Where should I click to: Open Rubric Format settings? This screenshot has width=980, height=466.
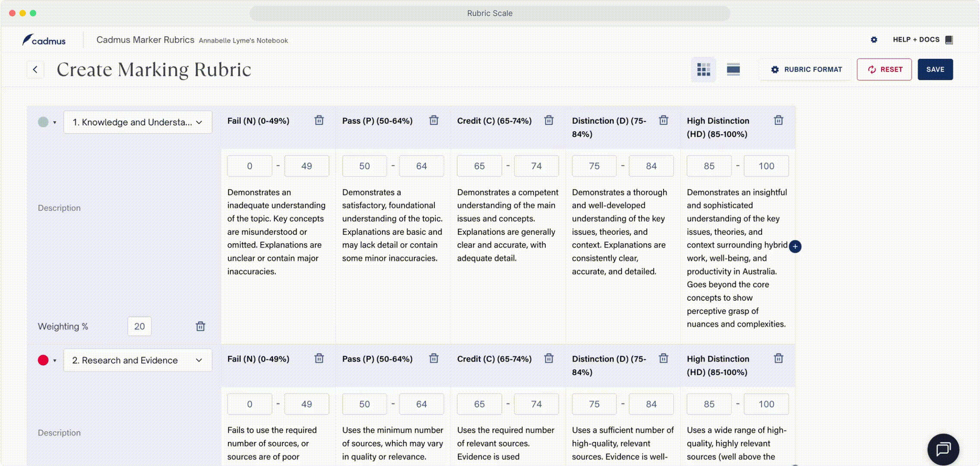[x=806, y=69]
